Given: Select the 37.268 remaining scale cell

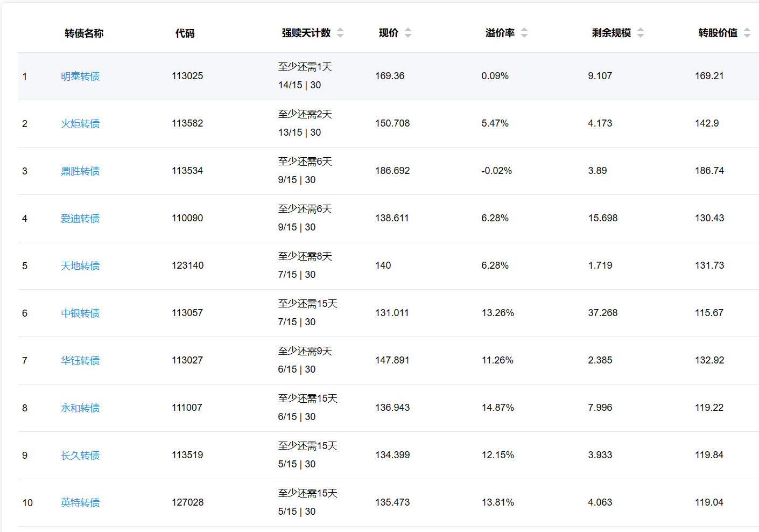Looking at the screenshot, I should [602, 313].
